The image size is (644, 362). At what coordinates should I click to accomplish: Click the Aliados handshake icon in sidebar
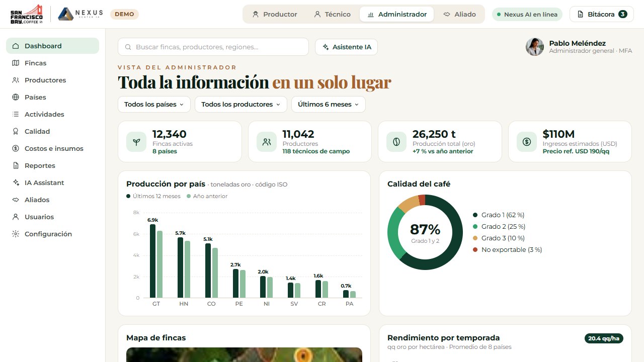point(16,200)
